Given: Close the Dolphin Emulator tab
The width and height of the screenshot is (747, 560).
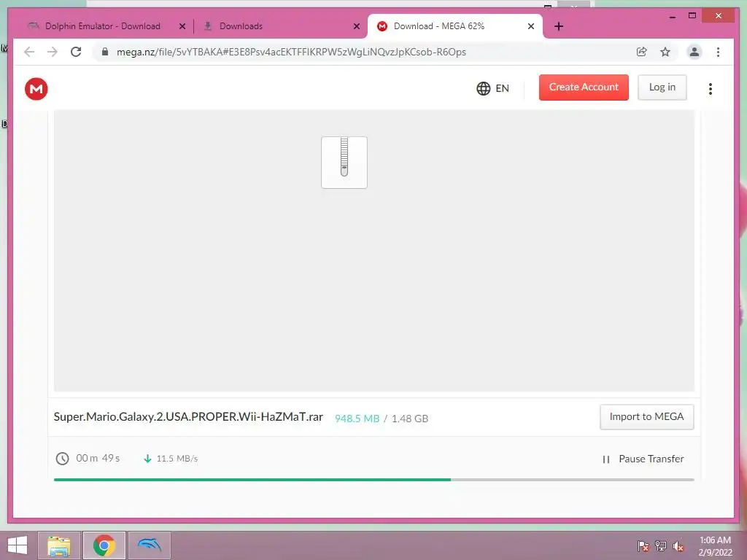Looking at the screenshot, I should [182, 26].
